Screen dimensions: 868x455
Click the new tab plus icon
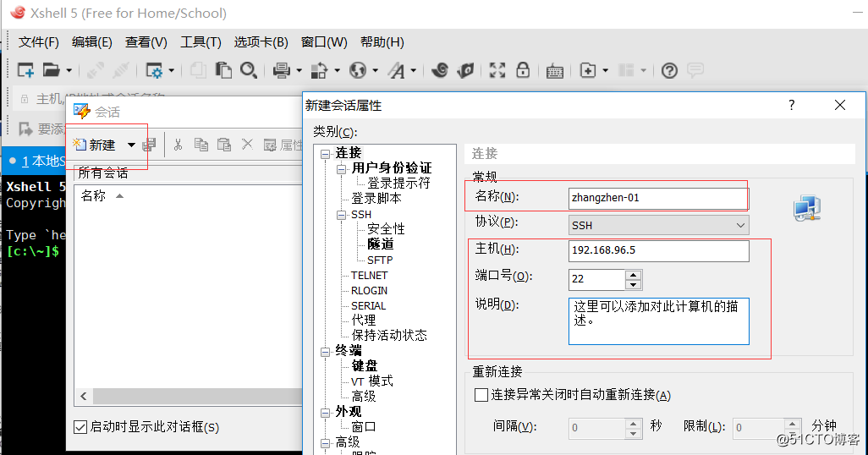pos(588,70)
